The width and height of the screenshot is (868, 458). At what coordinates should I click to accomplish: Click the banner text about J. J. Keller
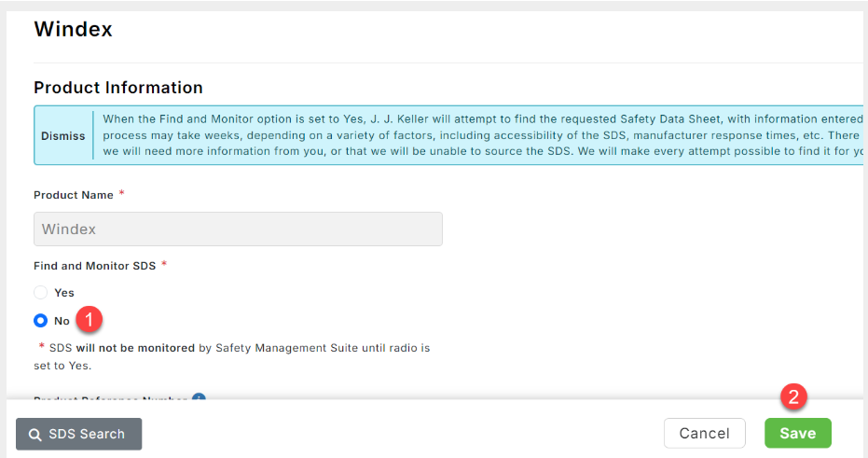click(x=482, y=135)
